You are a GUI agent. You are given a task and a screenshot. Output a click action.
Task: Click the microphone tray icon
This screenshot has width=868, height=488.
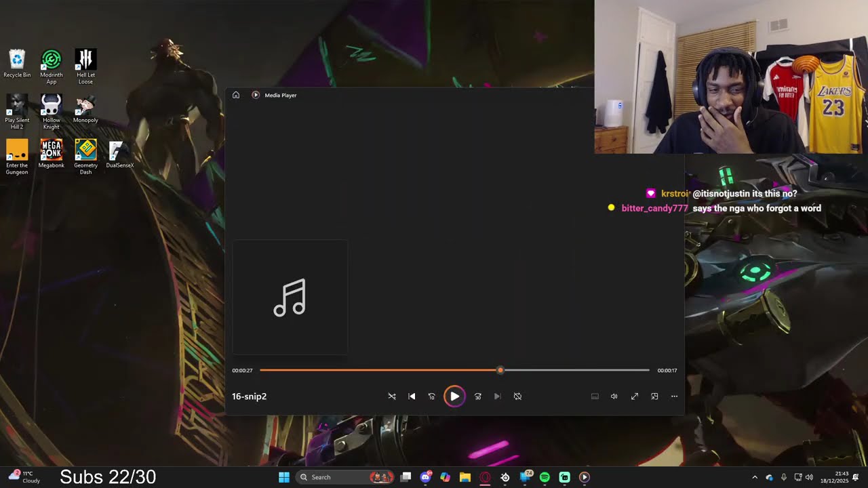[x=784, y=477]
